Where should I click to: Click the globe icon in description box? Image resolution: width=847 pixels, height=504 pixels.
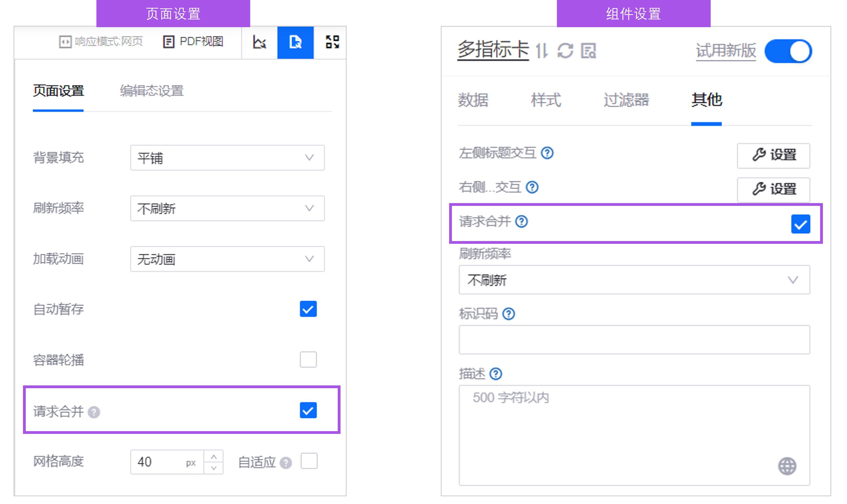coord(787,466)
